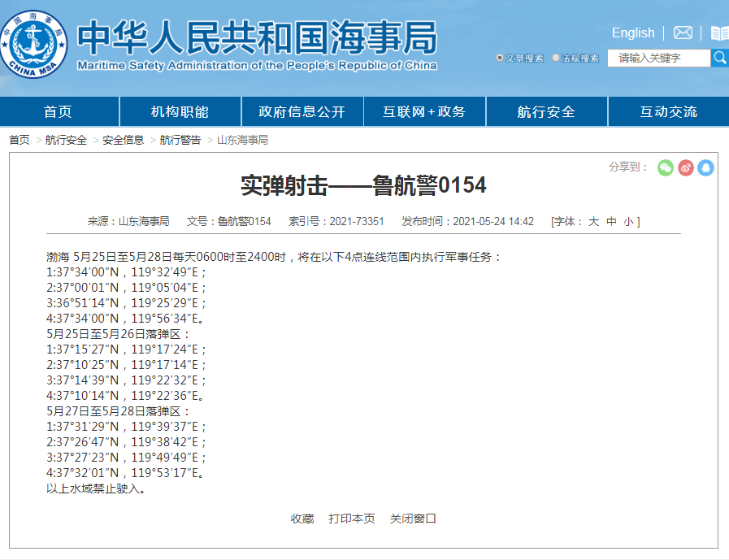Image resolution: width=729 pixels, height=560 pixels.
Task: Click the search magnifier button
Action: (x=720, y=59)
